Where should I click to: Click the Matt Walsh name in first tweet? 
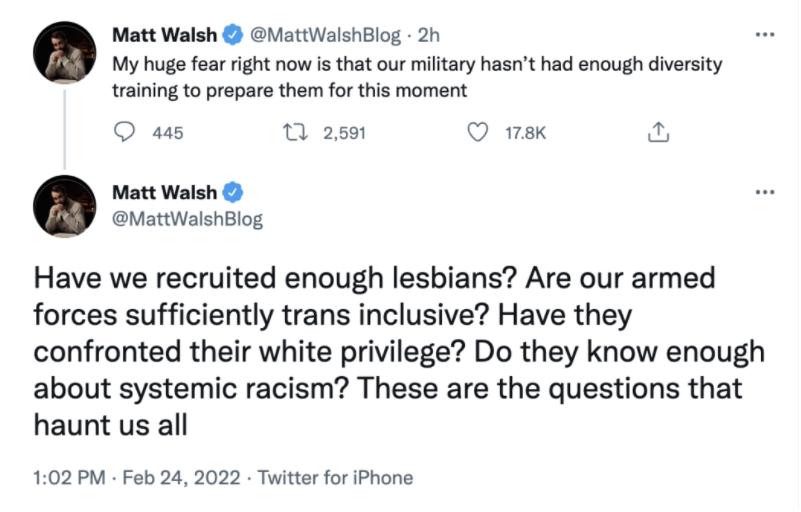[164, 35]
